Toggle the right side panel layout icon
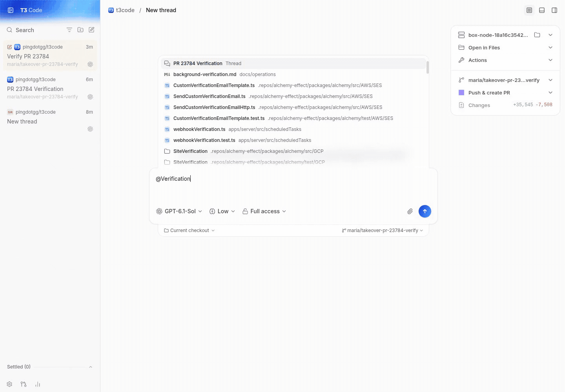 coord(554,10)
